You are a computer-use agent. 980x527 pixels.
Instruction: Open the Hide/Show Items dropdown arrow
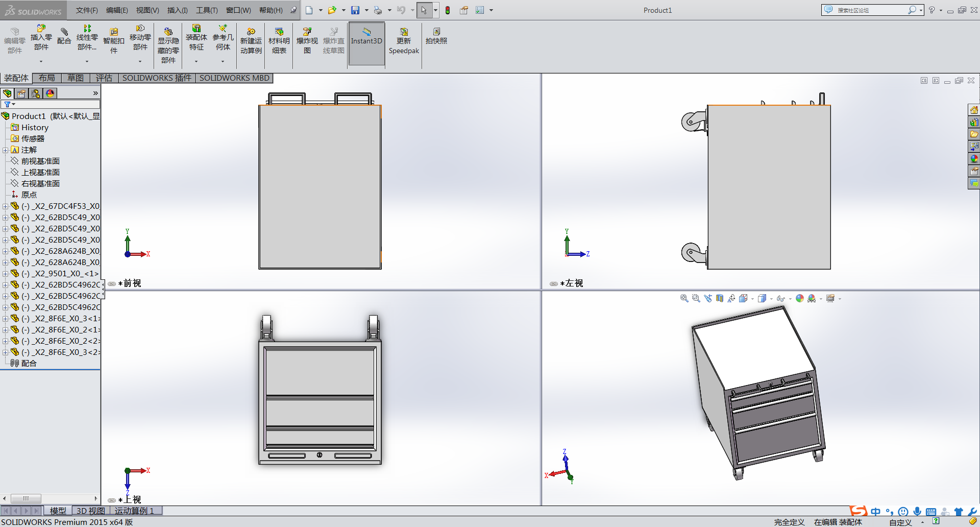tap(790, 299)
